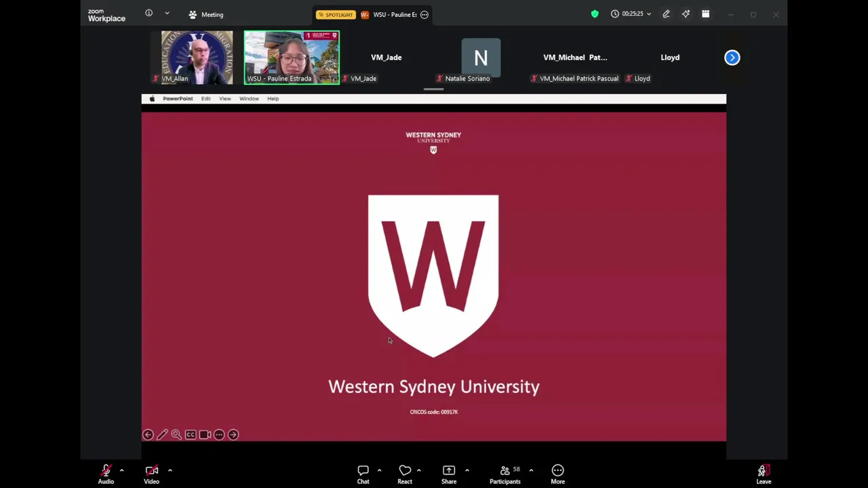
Task: View encryption shield status
Action: [x=595, y=14]
